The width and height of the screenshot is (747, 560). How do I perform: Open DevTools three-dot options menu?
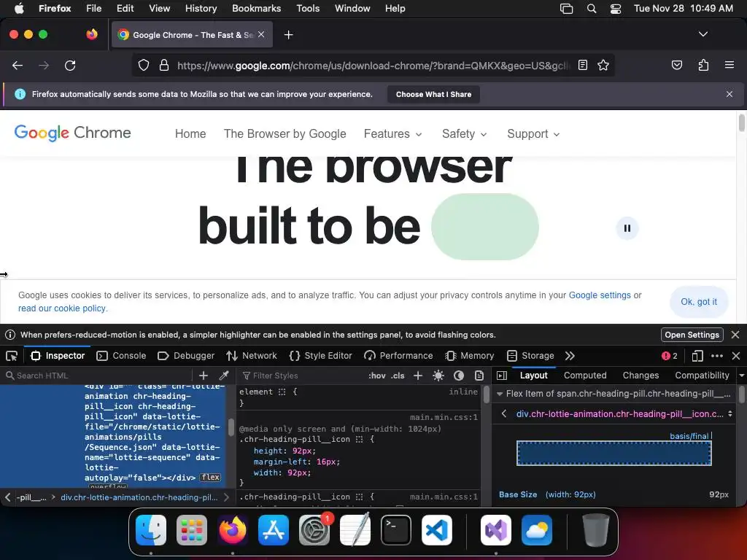(x=716, y=356)
